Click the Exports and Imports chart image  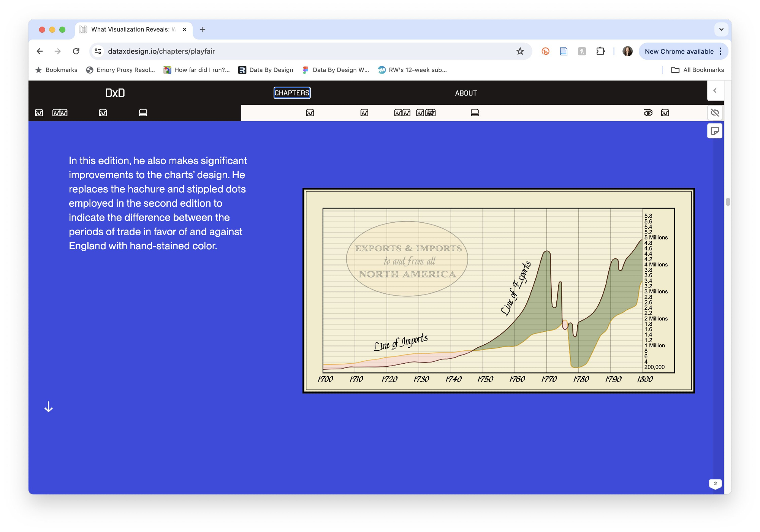499,291
